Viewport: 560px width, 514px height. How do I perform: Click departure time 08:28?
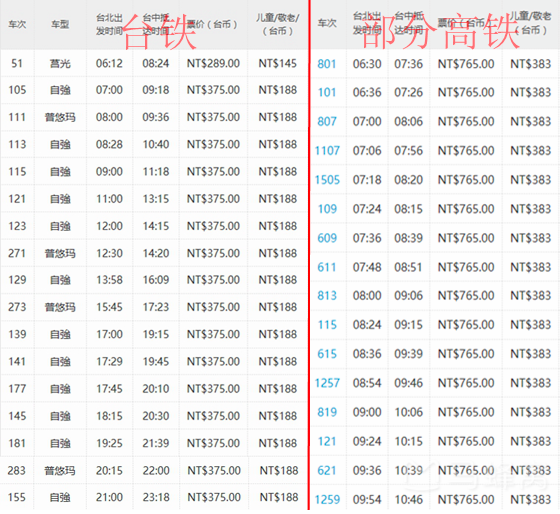click(109, 145)
